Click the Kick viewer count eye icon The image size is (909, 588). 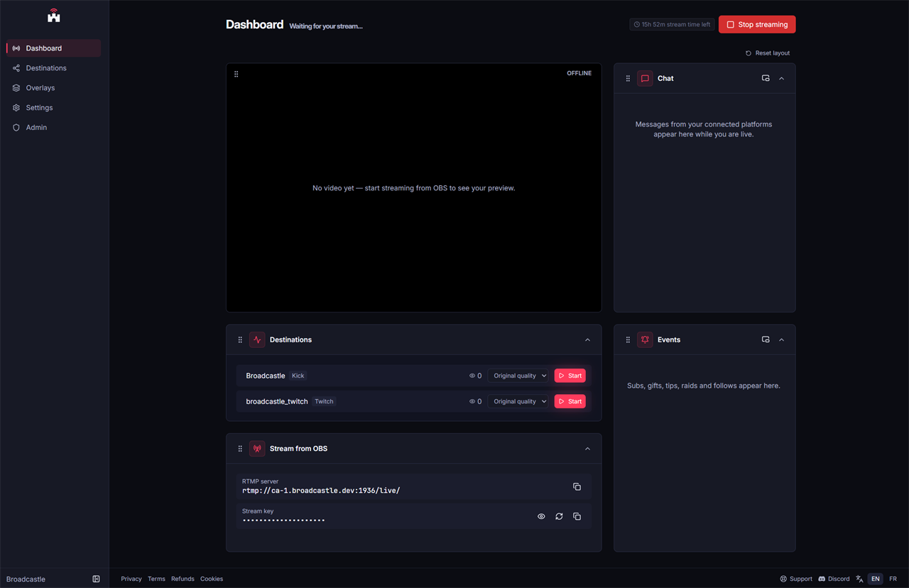472,376
